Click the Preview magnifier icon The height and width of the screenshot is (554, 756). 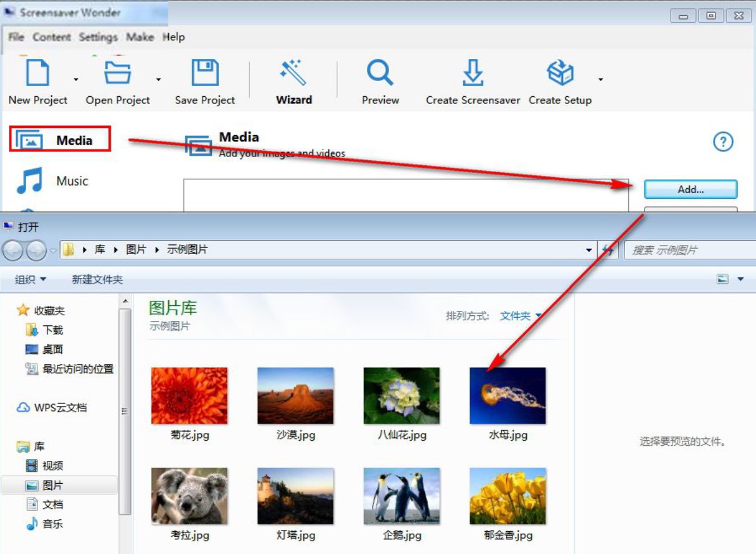click(x=380, y=72)
